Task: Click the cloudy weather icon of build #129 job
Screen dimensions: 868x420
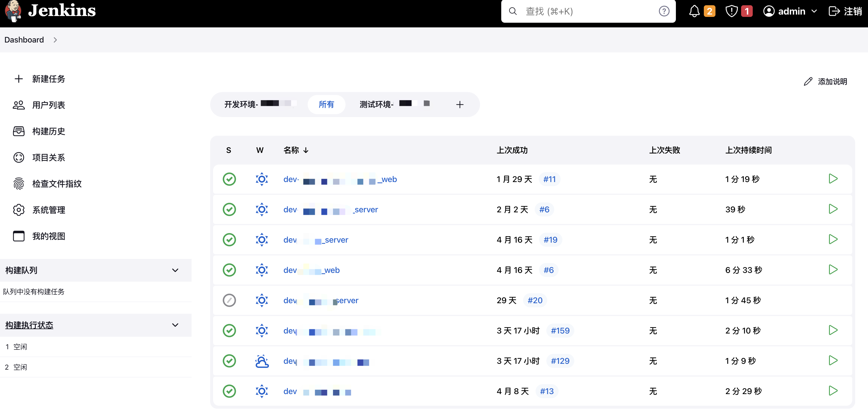Action: click(x=262, y=361)
